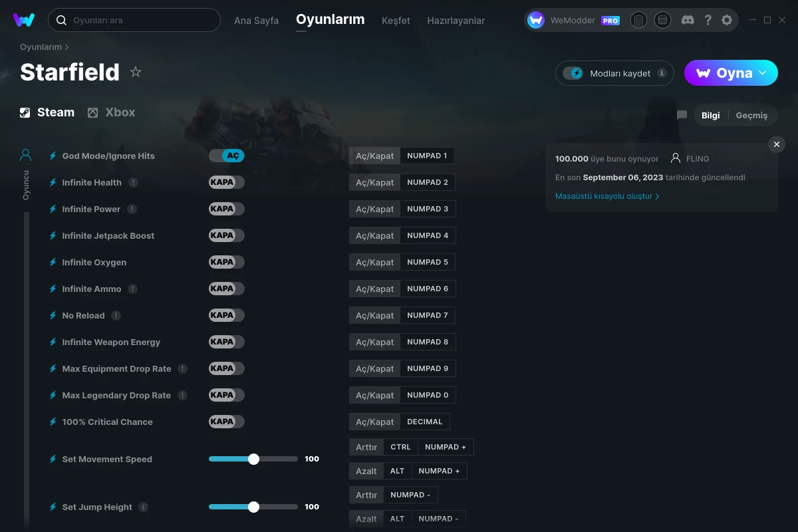Expand the Oyunlarım breadcrumb chevron
798x532 pixels.
tap(66, 47)
